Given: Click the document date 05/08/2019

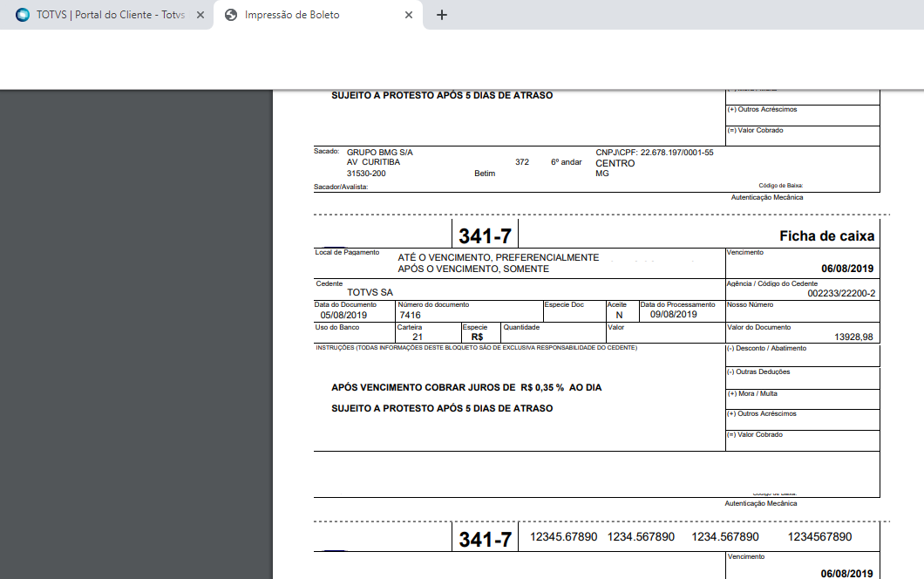Looking at the screenshot, I should point(343,315).
